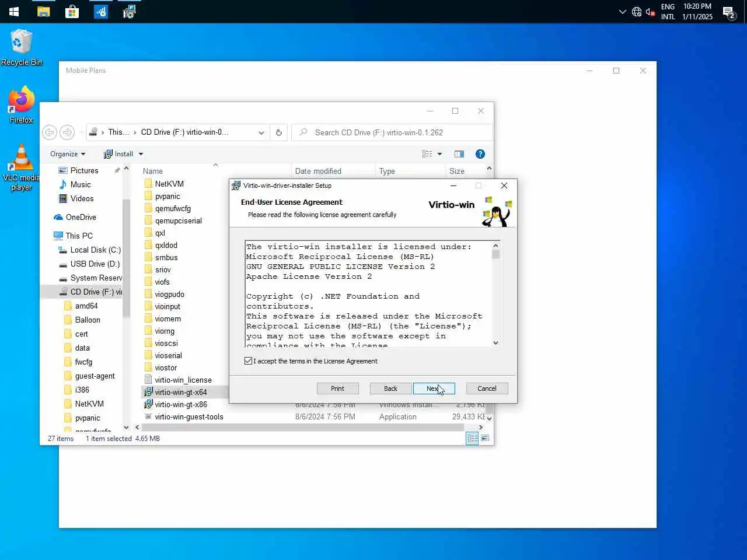Switch to large icons view in status bar
747x560 pixels.
coord(485,438)
